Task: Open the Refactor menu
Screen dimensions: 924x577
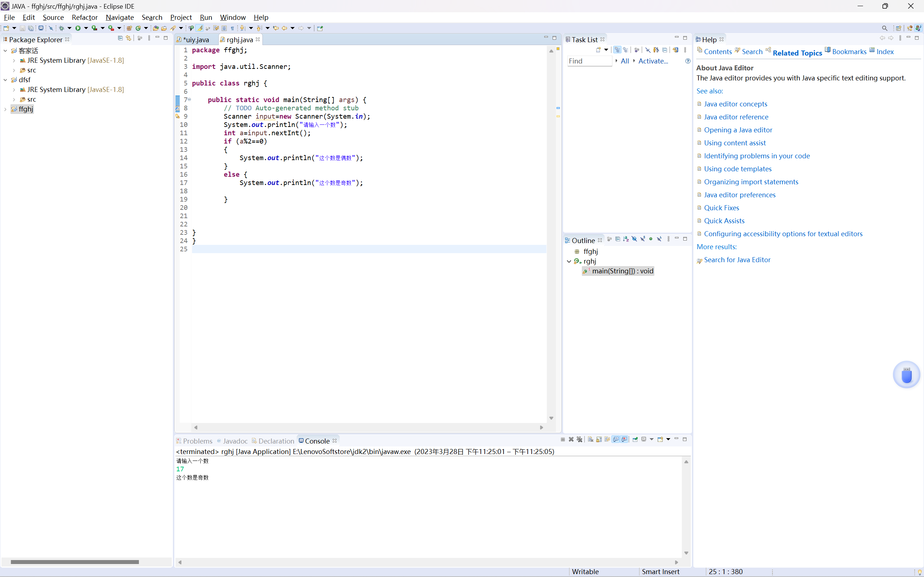Action: (x=84, y=17)
